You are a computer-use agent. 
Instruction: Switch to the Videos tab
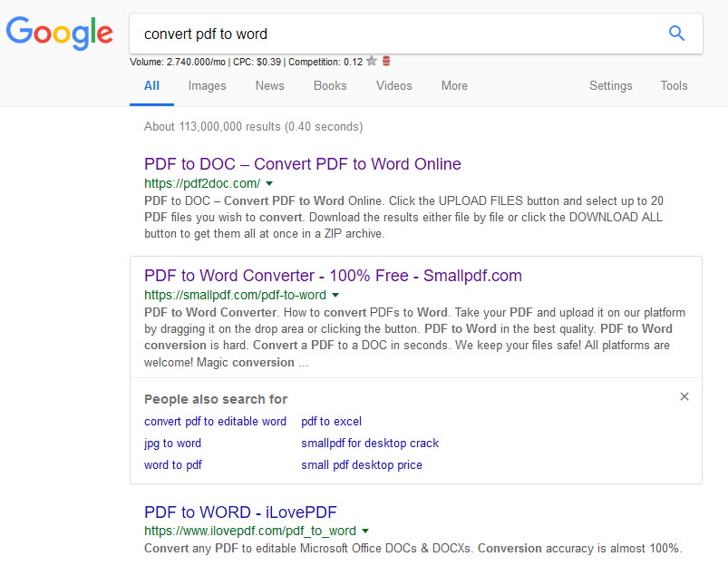coord(393,85)
